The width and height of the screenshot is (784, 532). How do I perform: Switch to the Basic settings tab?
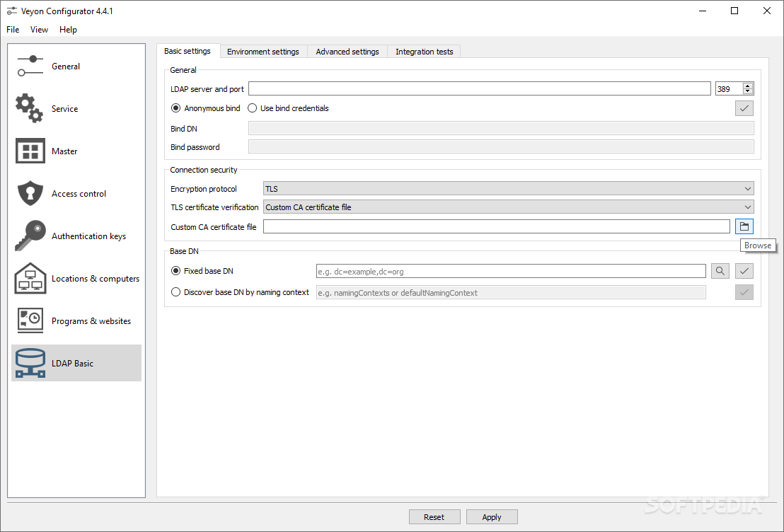(188, 51)
